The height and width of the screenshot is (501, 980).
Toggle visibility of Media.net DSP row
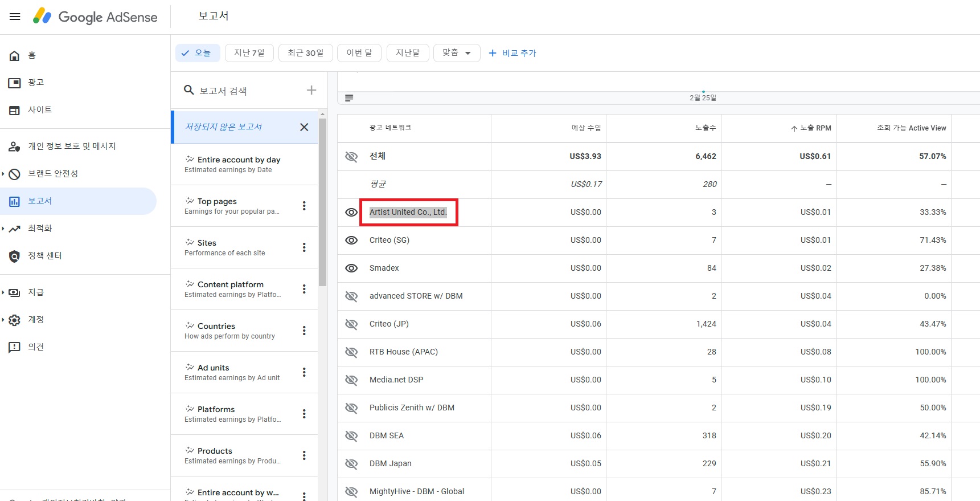tap(351, 380)
